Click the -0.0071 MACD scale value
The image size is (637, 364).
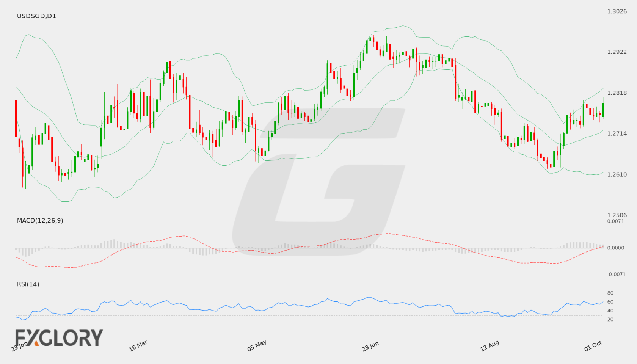click(616, 274)
